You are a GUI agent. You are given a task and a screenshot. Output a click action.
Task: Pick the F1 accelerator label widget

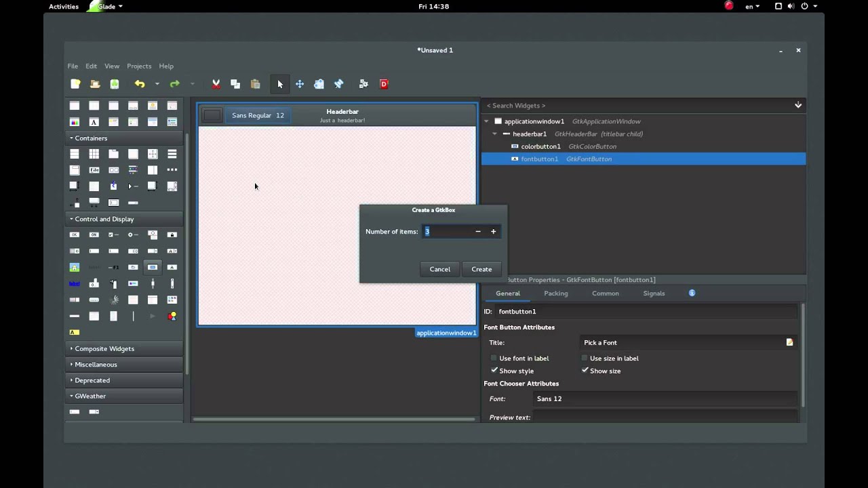click(x=113, y=267)
